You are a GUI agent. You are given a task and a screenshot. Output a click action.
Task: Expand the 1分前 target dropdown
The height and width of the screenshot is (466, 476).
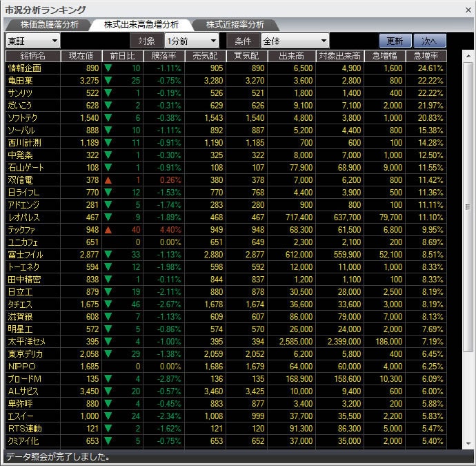pos(192,41)
